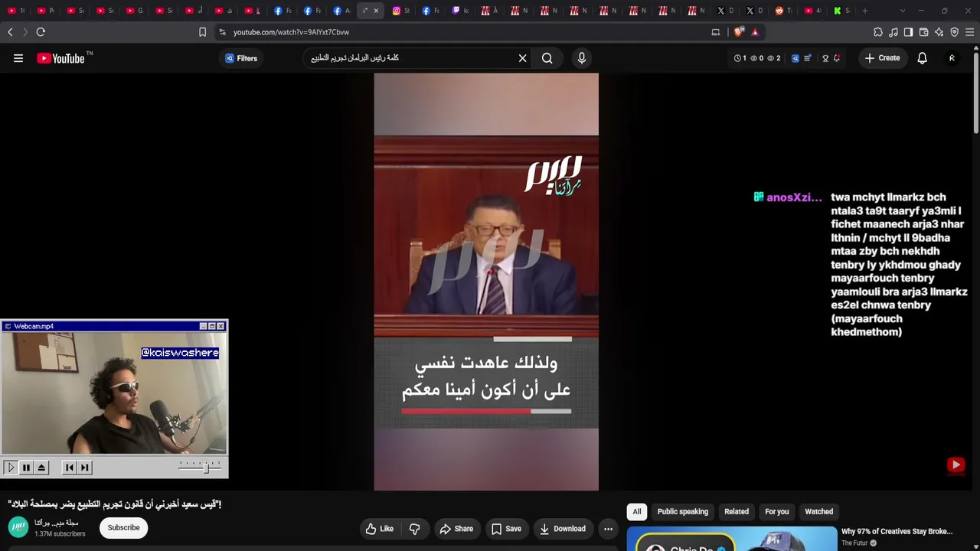Switch to the Twitch tab
The width and height of the screenshot is (980, 551).
[x=461, y=11]
